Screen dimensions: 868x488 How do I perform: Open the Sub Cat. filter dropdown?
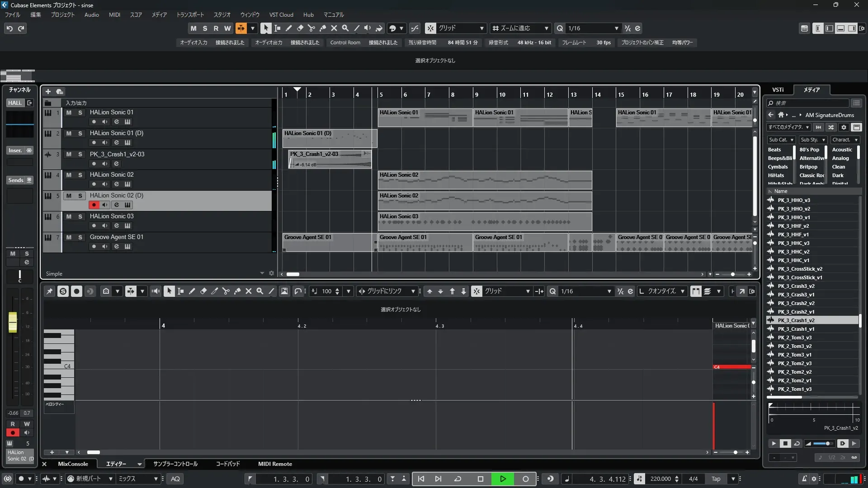pos(781,140)
